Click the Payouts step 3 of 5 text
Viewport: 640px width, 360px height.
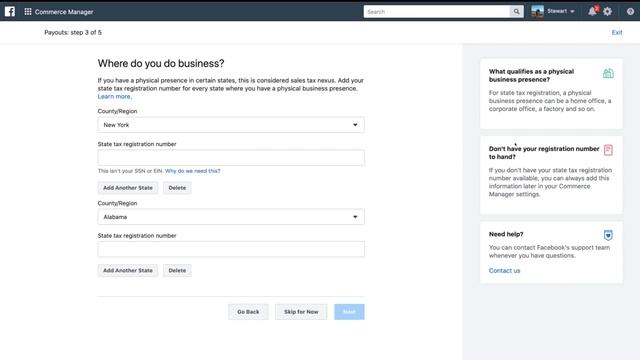(x=73, y=32)
